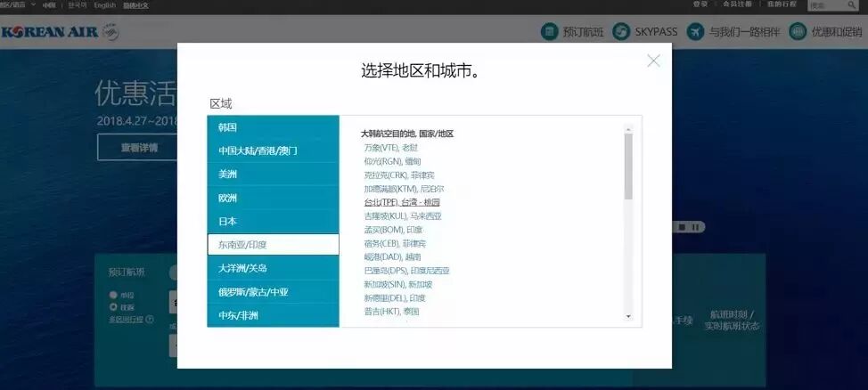The height and width of the screenshot is (390, 868).
Task: Select the 欧洲 region tab
Action: coord(273,198)
